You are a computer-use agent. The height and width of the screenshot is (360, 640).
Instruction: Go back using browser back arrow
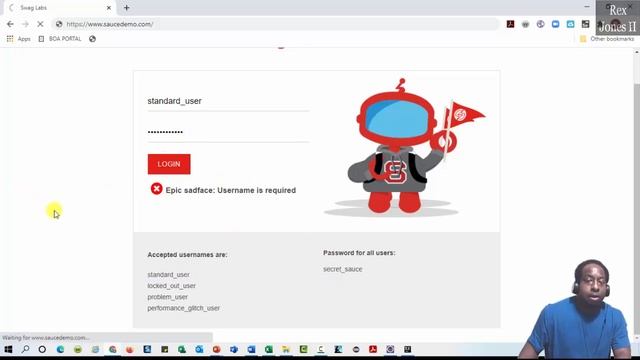tap(10, 24)
